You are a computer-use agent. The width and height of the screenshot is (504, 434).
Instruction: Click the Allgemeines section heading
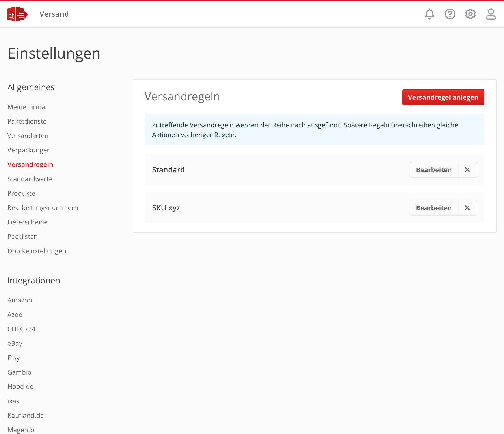pos(31,87)
